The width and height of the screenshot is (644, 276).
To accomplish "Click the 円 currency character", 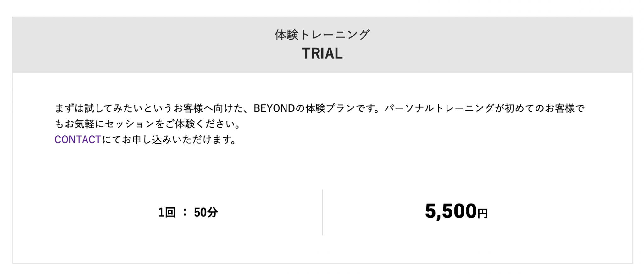I will (x=482, y=214).
